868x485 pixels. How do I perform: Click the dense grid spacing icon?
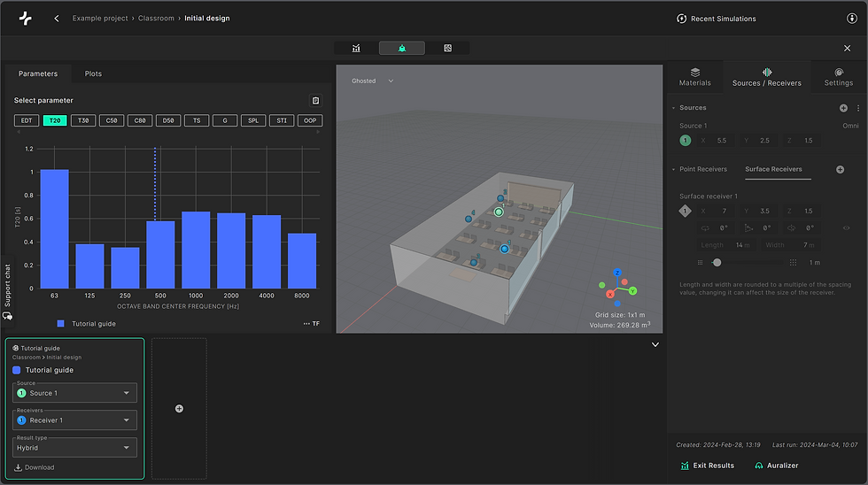(x=700, y=263)
